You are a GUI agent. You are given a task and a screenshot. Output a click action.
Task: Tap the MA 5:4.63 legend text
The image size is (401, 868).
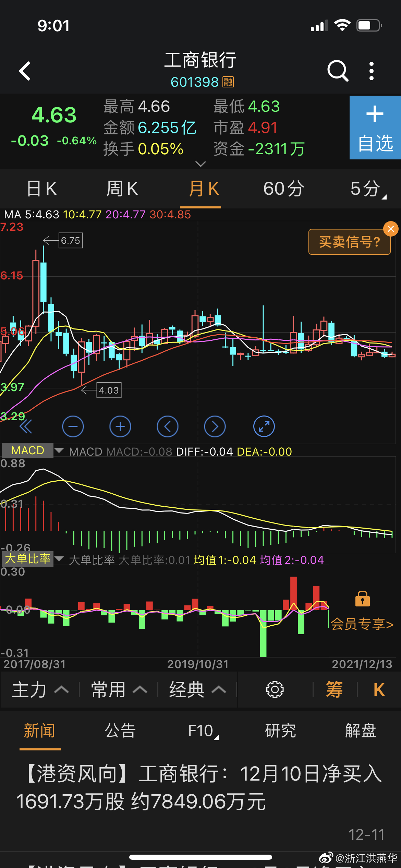(x=32, y=215)
